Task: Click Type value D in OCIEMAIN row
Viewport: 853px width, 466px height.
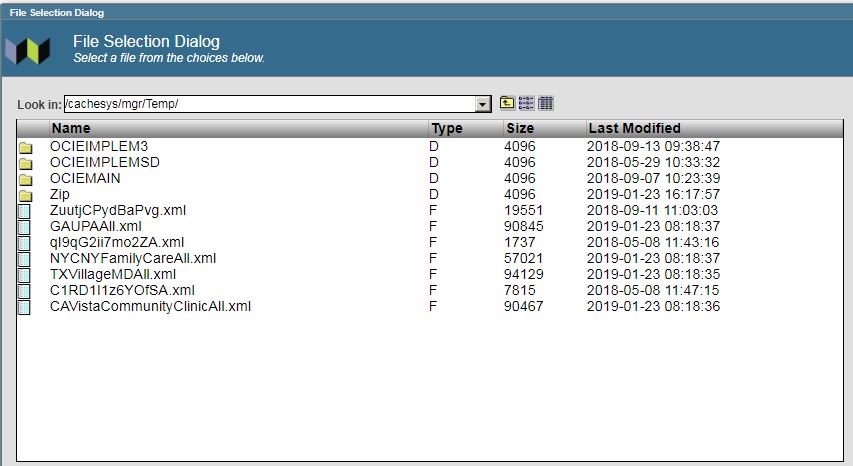Action: pos(434,178)
